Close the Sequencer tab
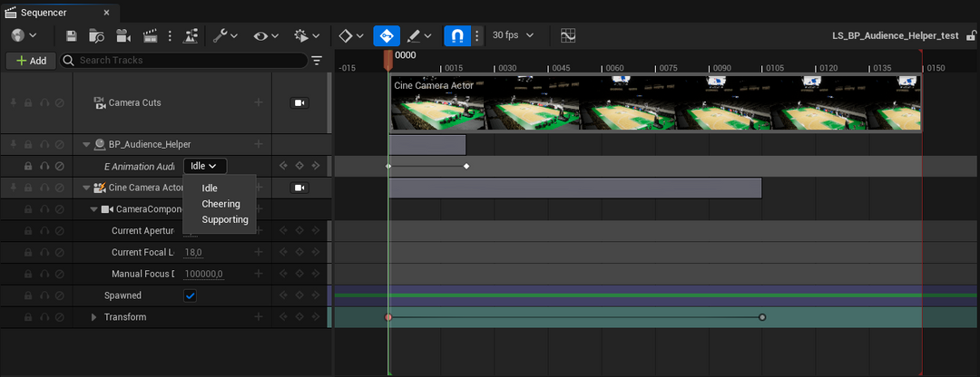The height and width of the screenshot is (377, 980). (107, 13)
